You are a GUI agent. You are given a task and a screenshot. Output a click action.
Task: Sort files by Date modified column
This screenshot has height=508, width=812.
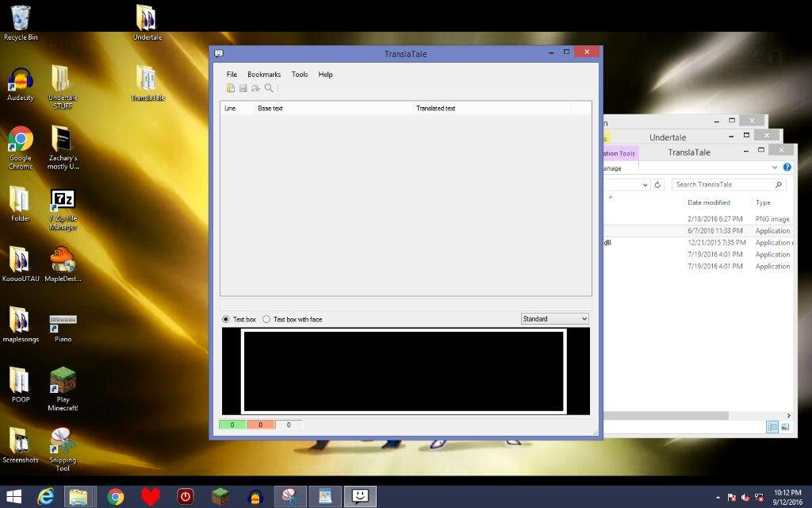(x=708, y=202)
